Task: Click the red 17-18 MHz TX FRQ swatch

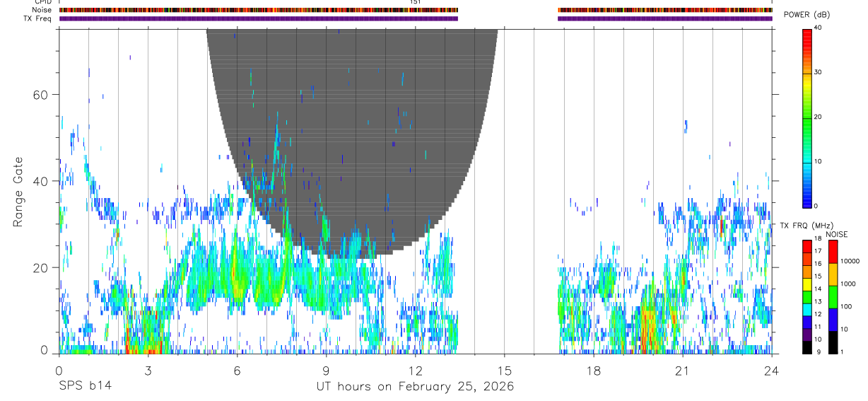Action: pos(807,246)
